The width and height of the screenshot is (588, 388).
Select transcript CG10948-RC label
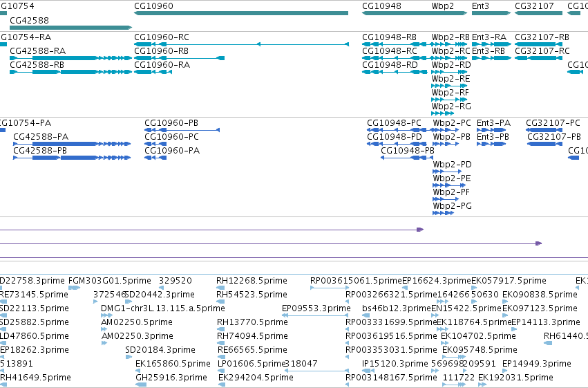[x=390, y=51]
